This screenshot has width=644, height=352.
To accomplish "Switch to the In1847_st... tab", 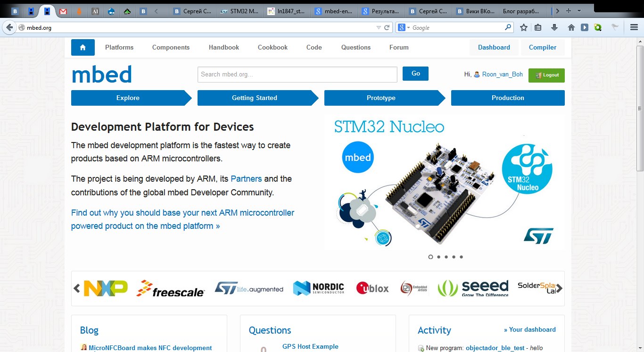I will 287,11.
